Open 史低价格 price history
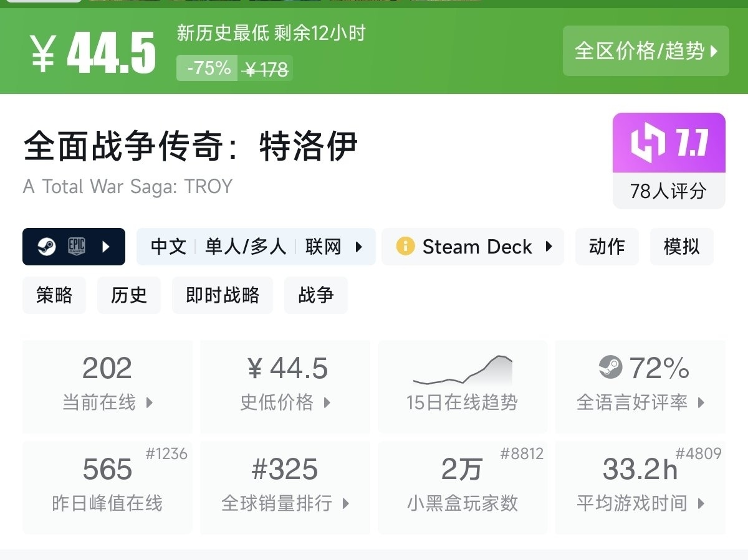This screenshot has height=560, width=748. coord(285,386)
